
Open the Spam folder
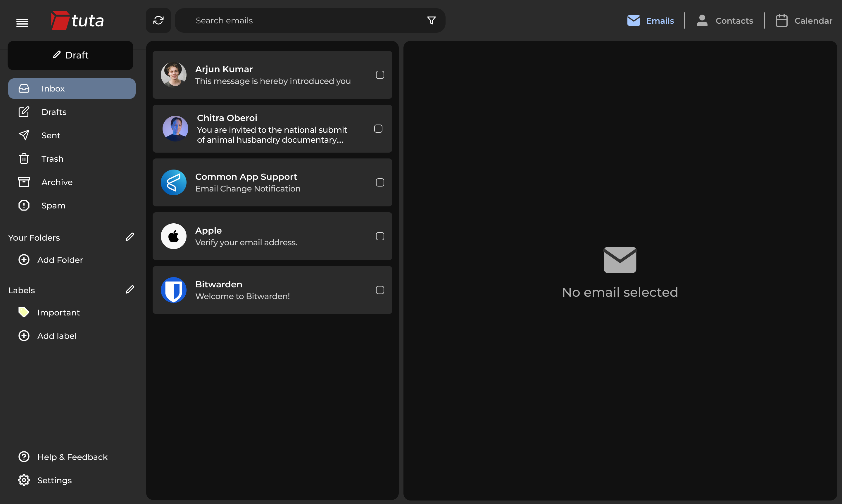pos(53,205)
